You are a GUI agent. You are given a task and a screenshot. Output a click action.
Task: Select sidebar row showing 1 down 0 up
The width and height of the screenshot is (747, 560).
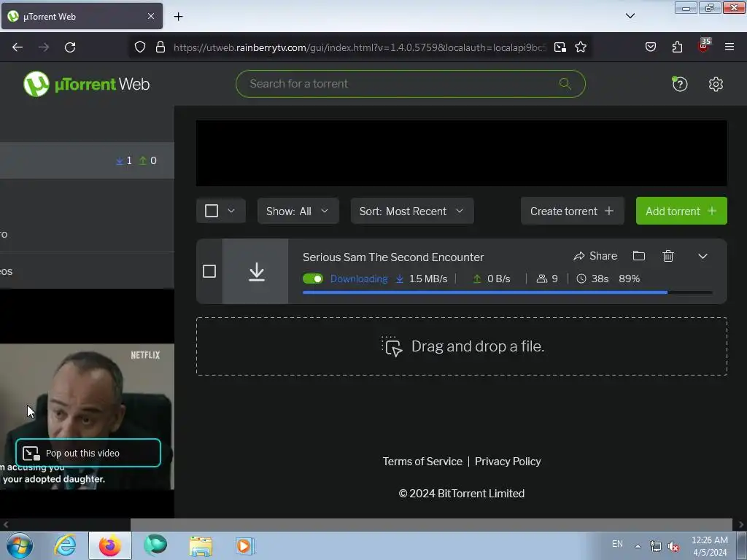(88, 160)
